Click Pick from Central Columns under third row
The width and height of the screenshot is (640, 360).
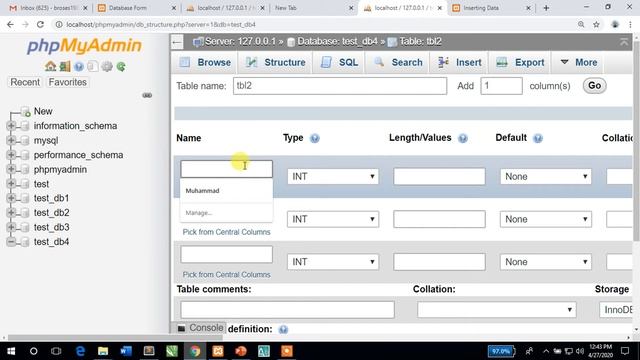(x=227, y=275)
